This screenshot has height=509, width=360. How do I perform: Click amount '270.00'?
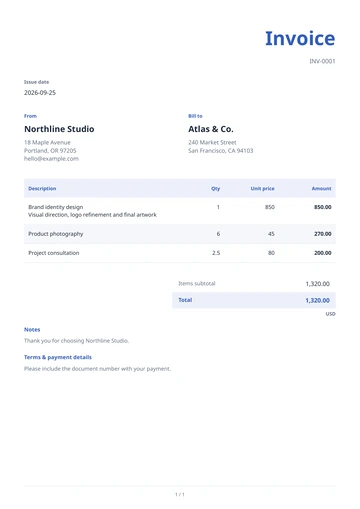323,234
